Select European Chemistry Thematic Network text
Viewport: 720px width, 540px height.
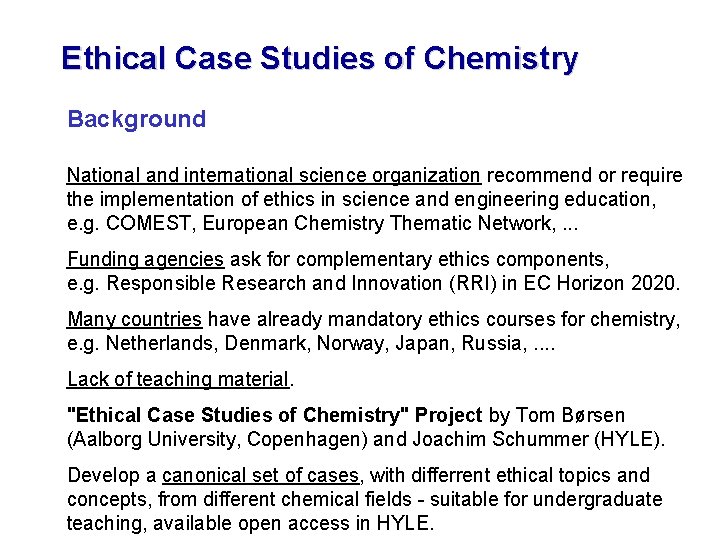377,224
